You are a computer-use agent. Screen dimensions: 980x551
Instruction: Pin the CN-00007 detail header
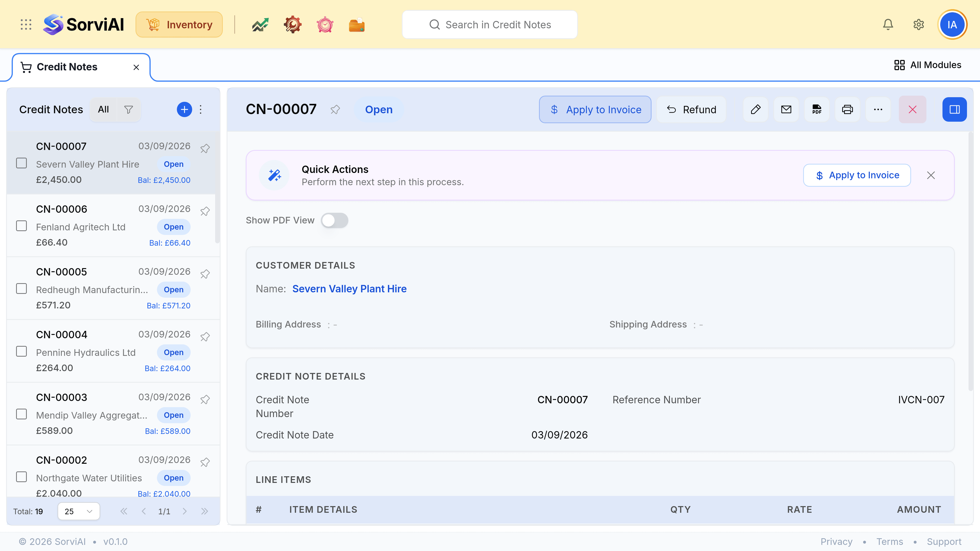[x=335, y=109]
